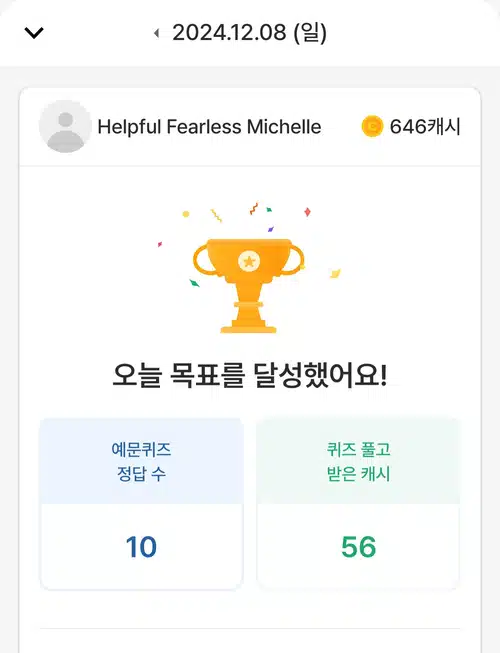Tap the left handle of the trophy
Screen dimensions: 500x653
(202, 259)
